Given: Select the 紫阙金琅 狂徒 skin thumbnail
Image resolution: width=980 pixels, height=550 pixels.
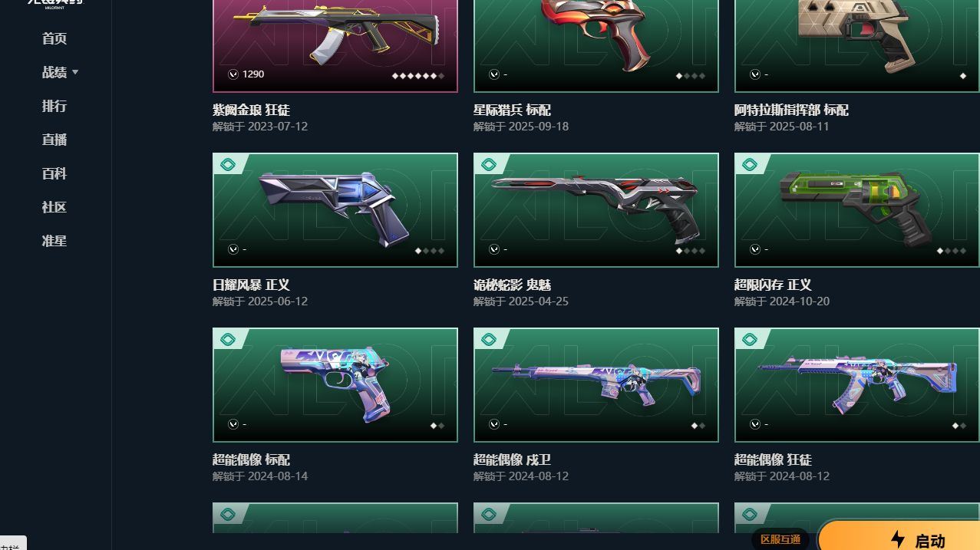Looking at the screenshot, I should click(335, 46).
